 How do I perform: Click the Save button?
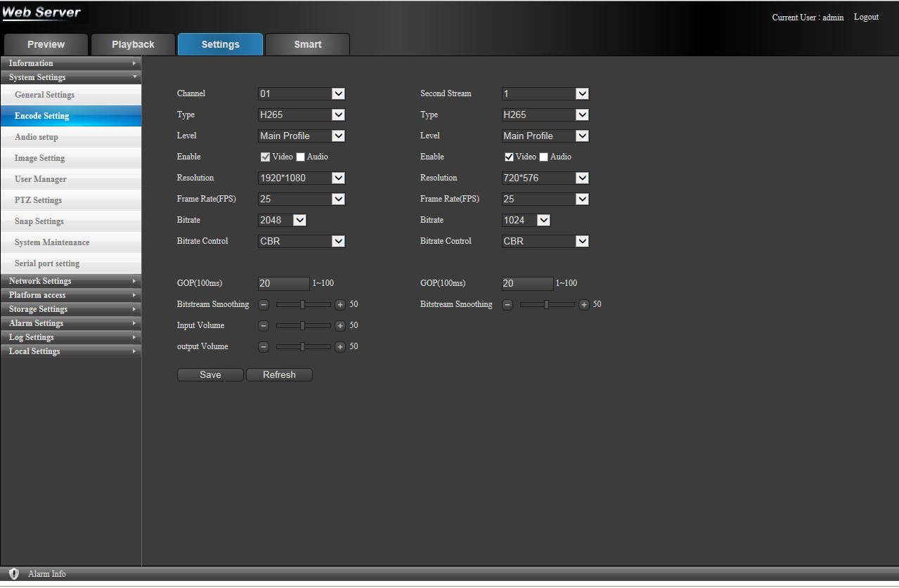210,375
